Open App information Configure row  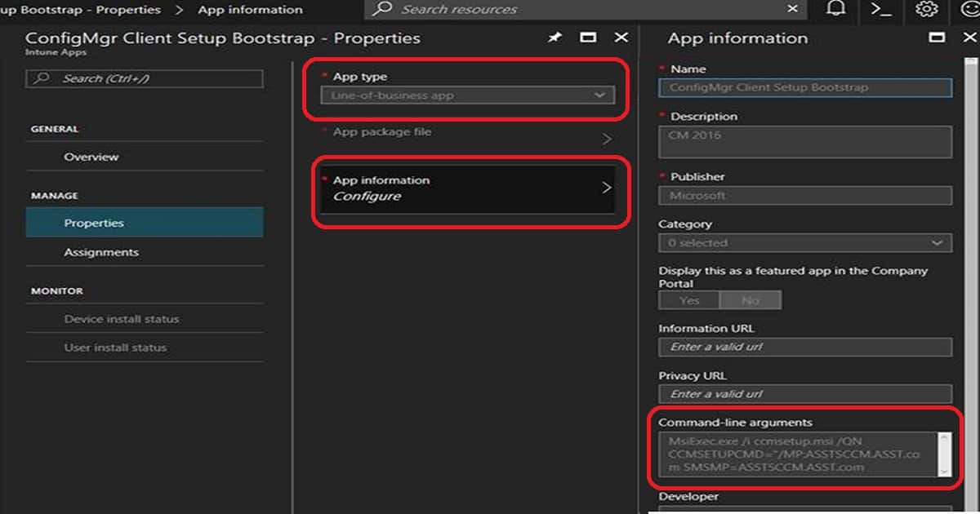[x=467, y=190]
